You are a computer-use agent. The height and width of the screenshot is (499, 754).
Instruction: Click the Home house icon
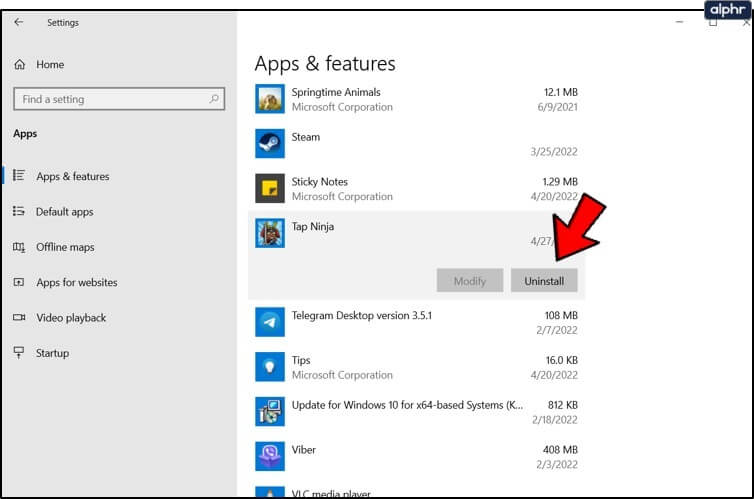pyautogui.click(x=20, y=64)
